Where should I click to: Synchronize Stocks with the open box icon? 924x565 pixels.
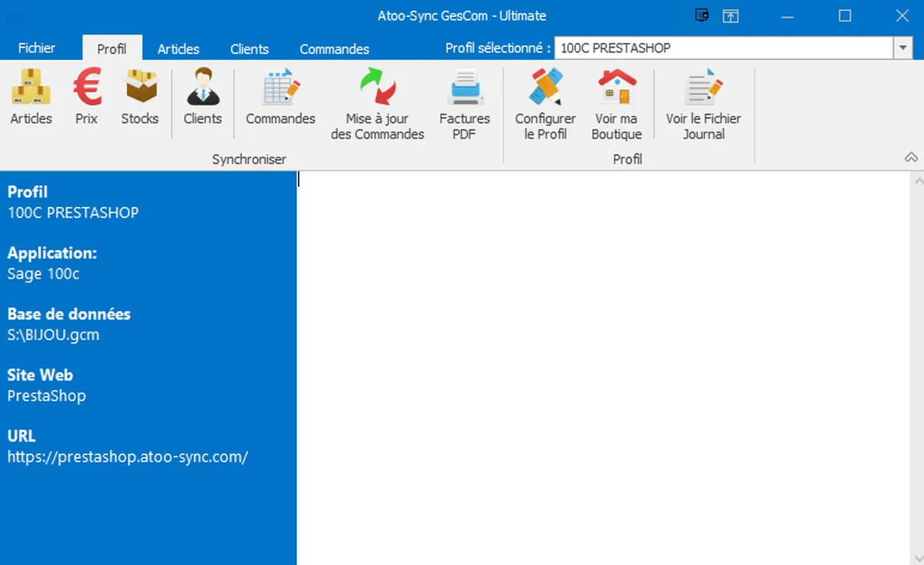[140, 96]
